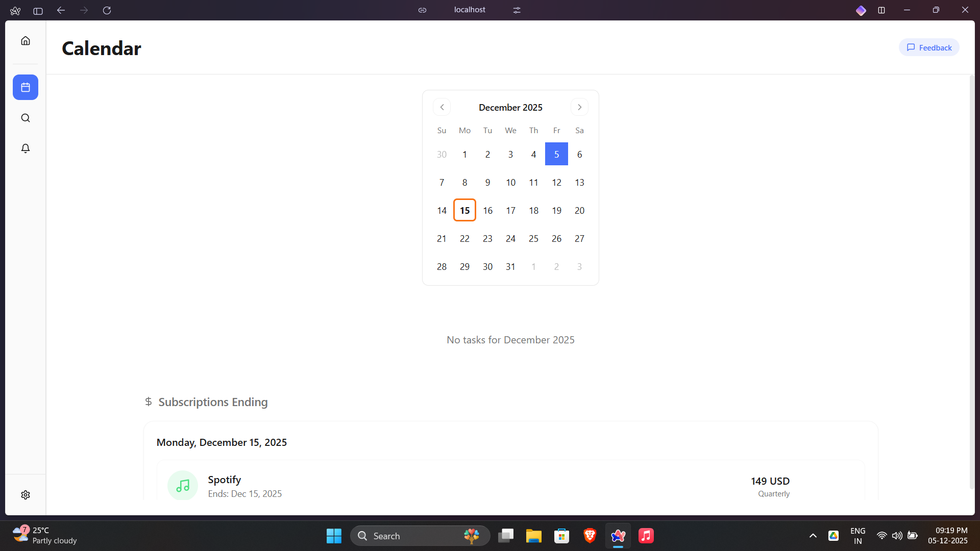Open Search from the sidebar
This screenshot has width=980, height=551.
[25, 118]
